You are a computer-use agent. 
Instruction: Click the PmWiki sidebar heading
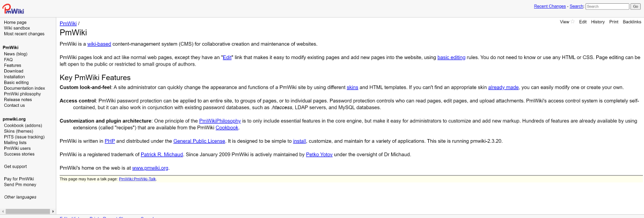(x=11, y=48)
